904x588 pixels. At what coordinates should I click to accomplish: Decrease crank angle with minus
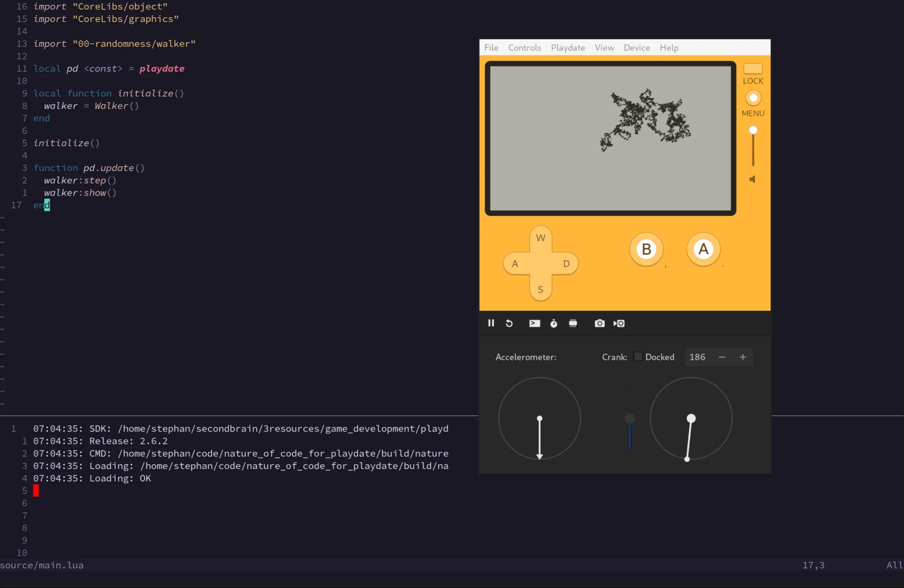[x=722, y=357]
